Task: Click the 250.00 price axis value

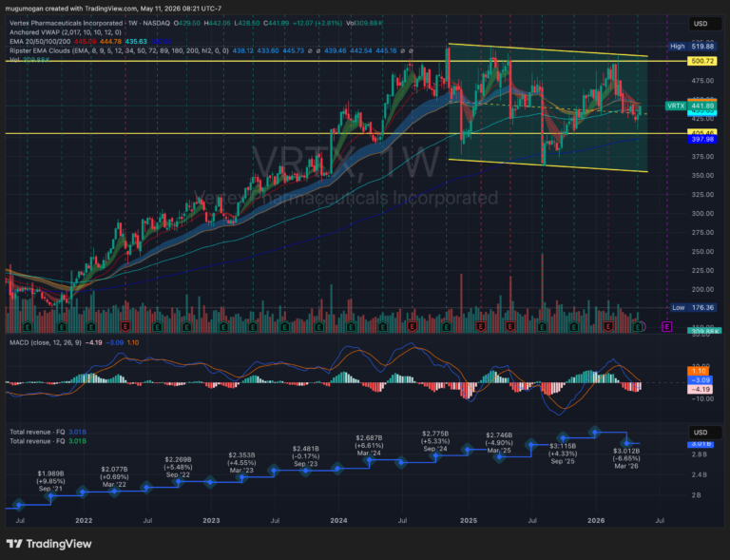Action: 702,251
